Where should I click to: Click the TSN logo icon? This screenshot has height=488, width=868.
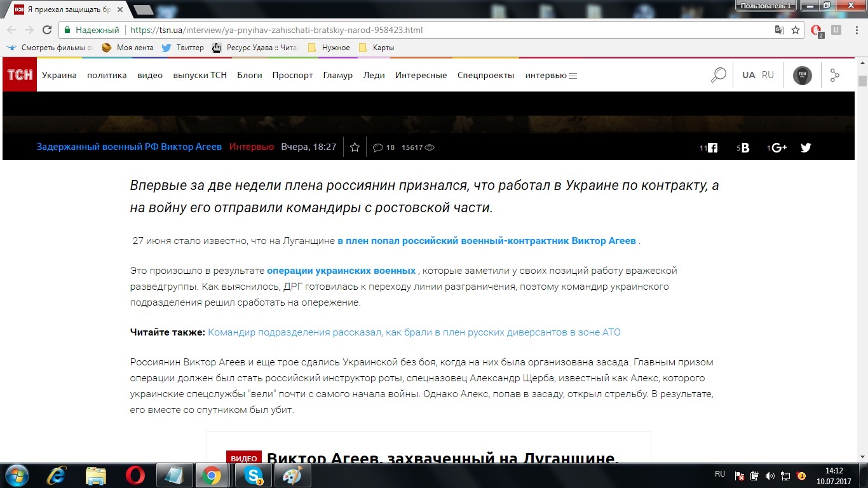tap(20, 75)
